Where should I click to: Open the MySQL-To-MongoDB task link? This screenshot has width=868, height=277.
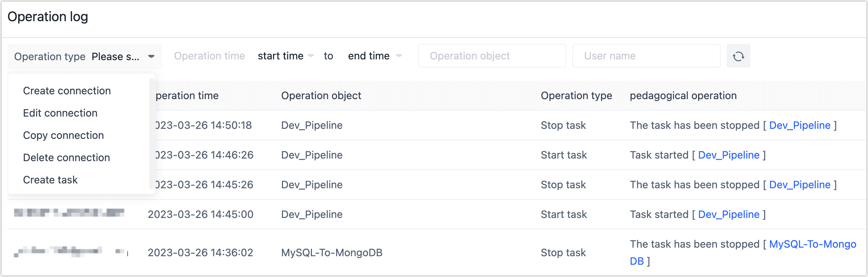(812, 244)
